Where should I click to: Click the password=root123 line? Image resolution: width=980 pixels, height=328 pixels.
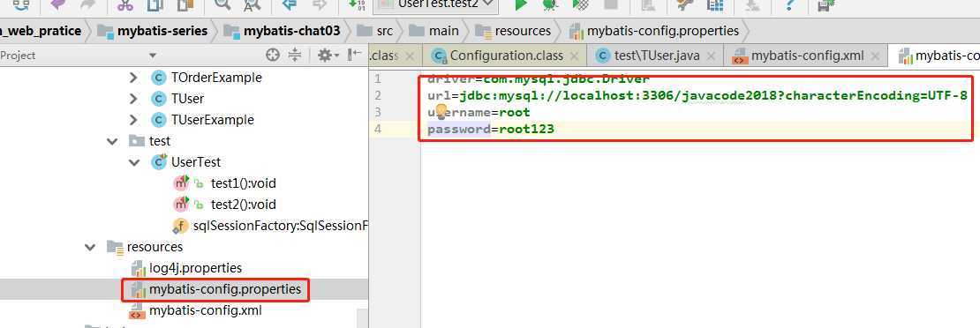(x=491, y=130)
